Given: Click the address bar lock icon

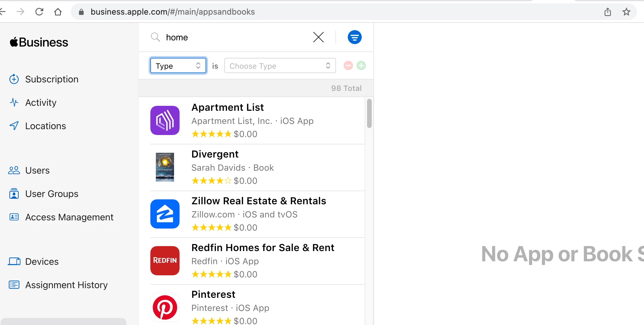Looking at the screenshot, I should coord(81,12).
